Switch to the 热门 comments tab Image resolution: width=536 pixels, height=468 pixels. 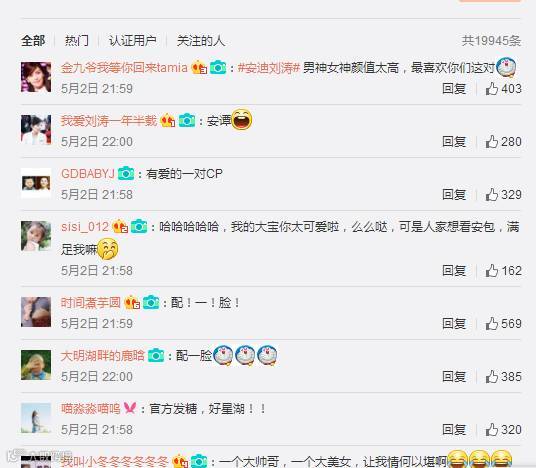coord(77,41)
